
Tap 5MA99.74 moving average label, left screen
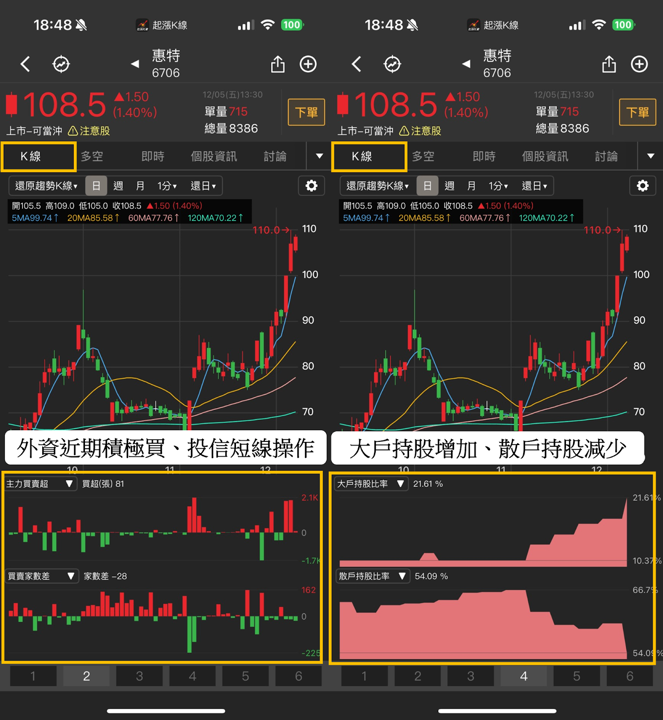[35, 218]
